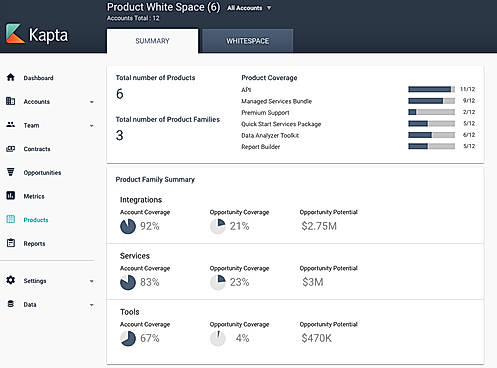This screenshot has width=497, height=368.
Task: Expand the Accounts submenu arrow
Action: pyautogui.click(x=92, y=102)
